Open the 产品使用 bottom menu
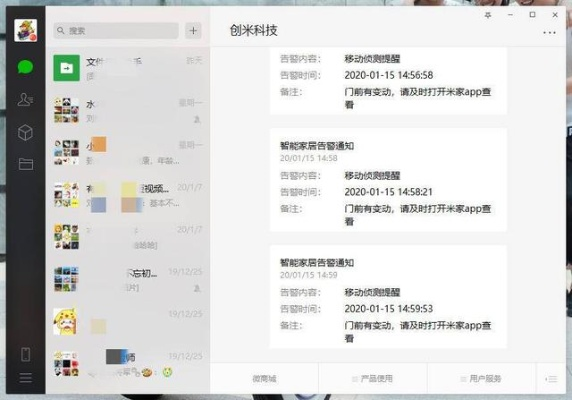The width and height of the screenshot is (572, 400). [373, 379]
